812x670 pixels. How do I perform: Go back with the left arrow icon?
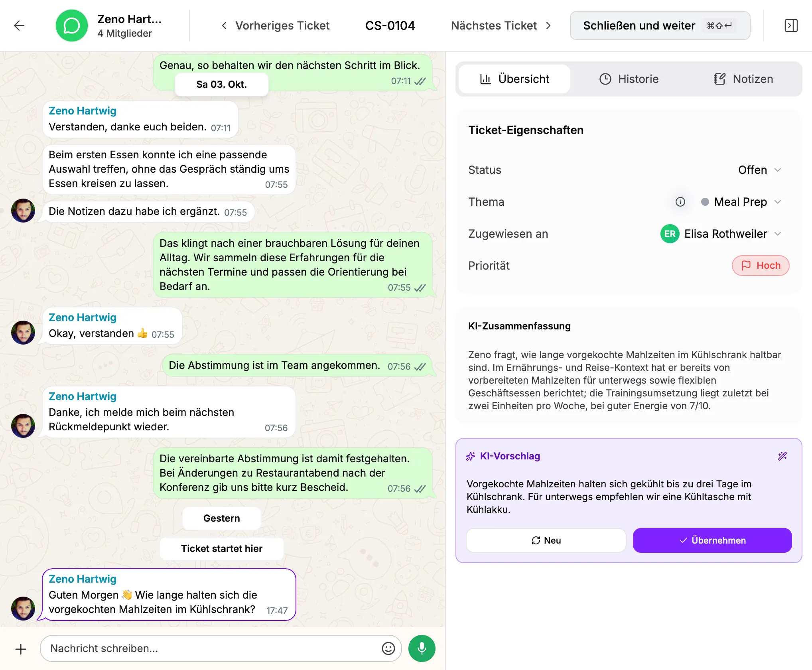pos(19,26)
